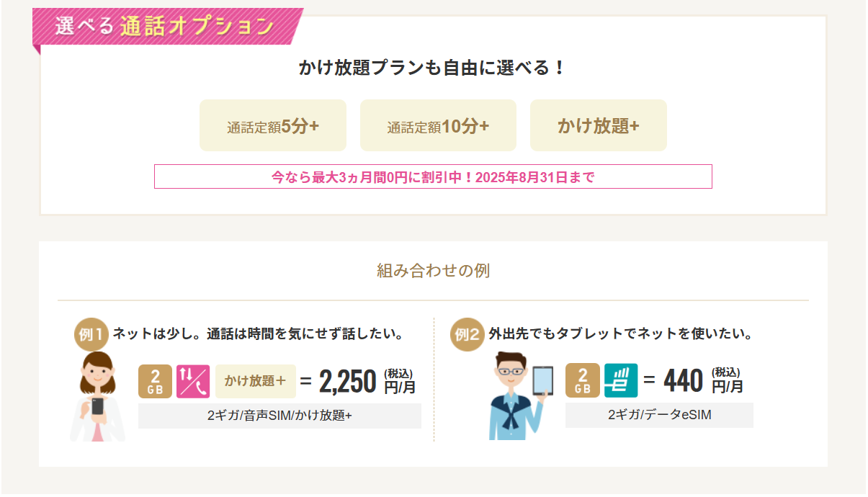Click the 選べる通話オプション pink ribbon header
Image resolution: width=868 pixels, height=497 pixels.
click(x=168, y=27)
